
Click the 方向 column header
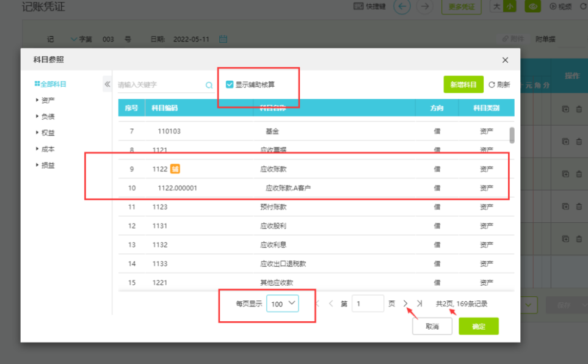[x=437, y=108]
